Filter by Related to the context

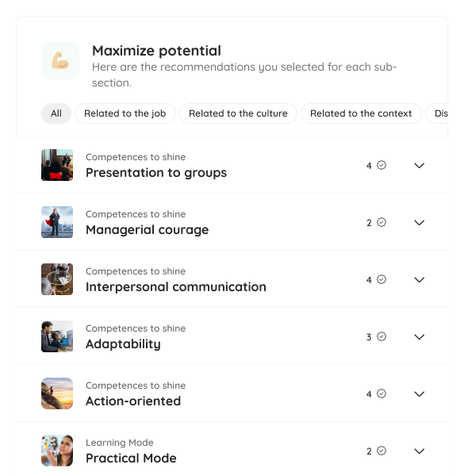coord(361,113)
